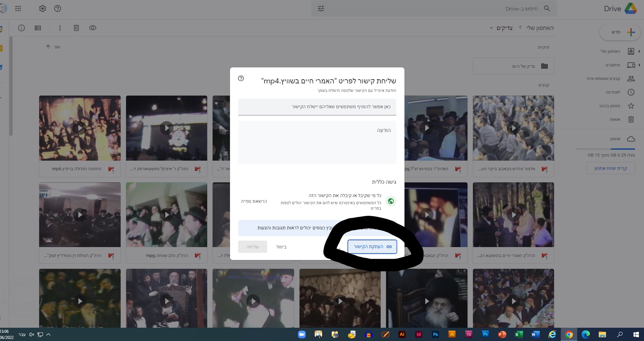
Task: Show details with the info icon
Action: (x=21, y=28)
